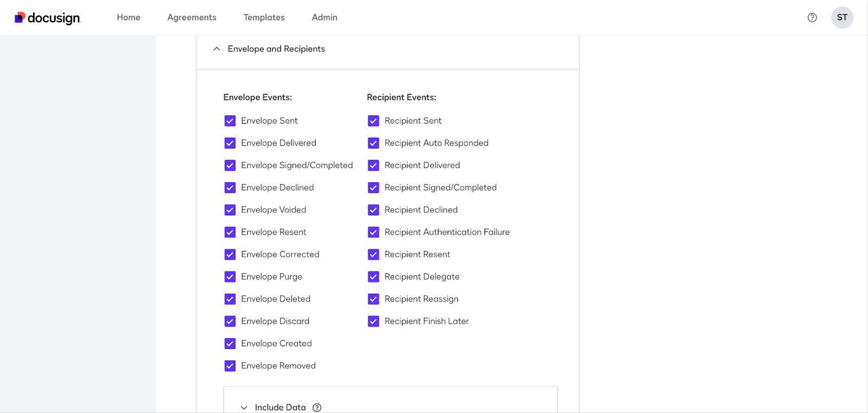Click the Docusign logo
The height and width of the screenshot is (413, 868).
[48, 18]
